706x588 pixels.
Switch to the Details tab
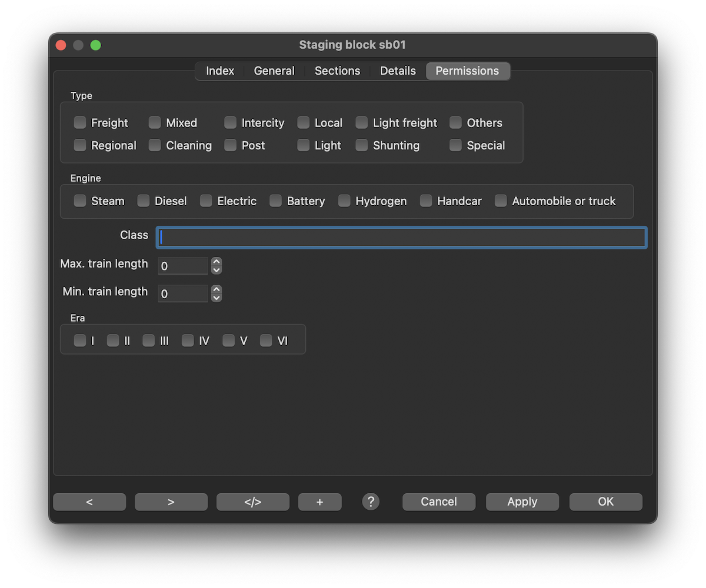(x=398, y=71)
